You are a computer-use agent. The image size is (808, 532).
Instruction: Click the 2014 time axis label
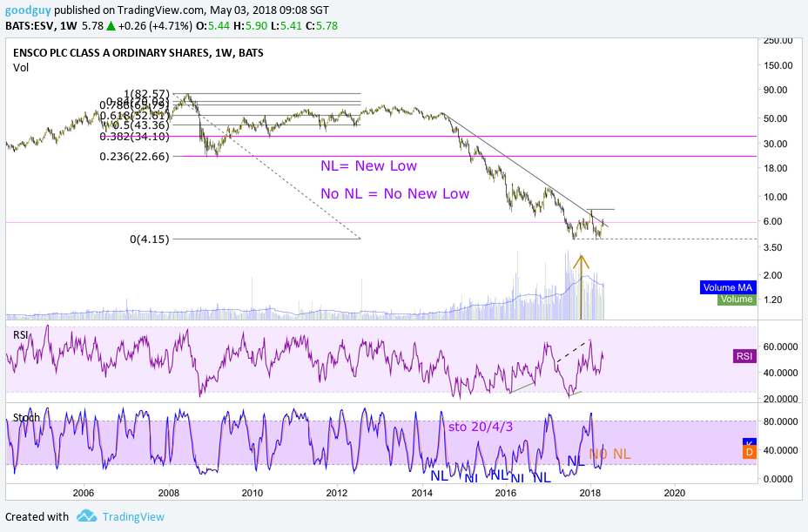point(422,493)
